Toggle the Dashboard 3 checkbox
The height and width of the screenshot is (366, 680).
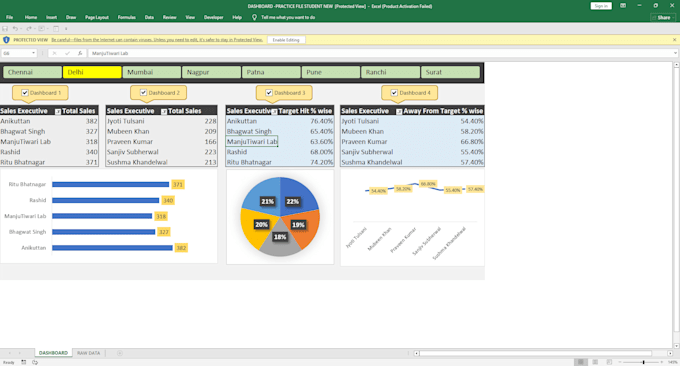point(269,93)
